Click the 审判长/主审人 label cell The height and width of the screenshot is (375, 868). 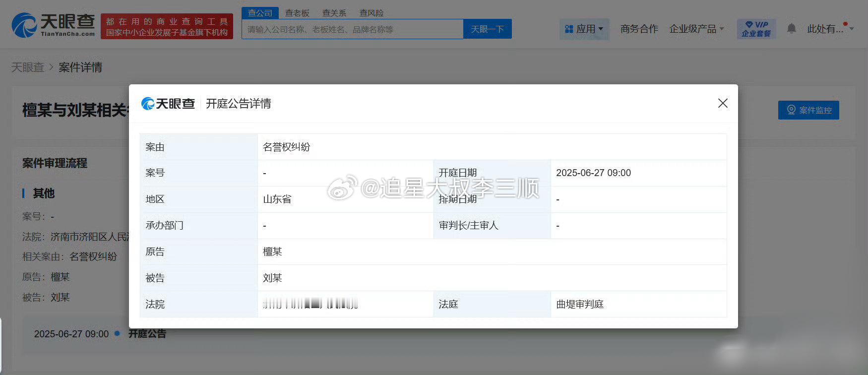click(x=492, y=225)
